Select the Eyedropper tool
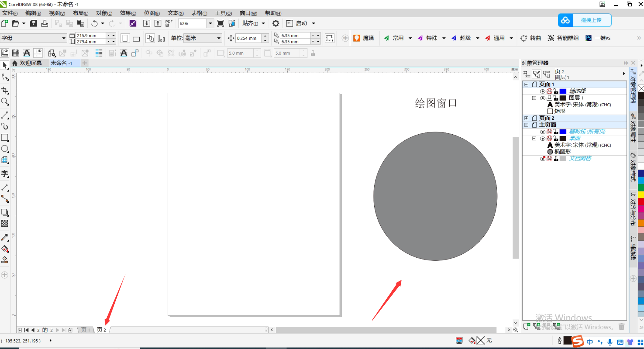 coord(5,238)
